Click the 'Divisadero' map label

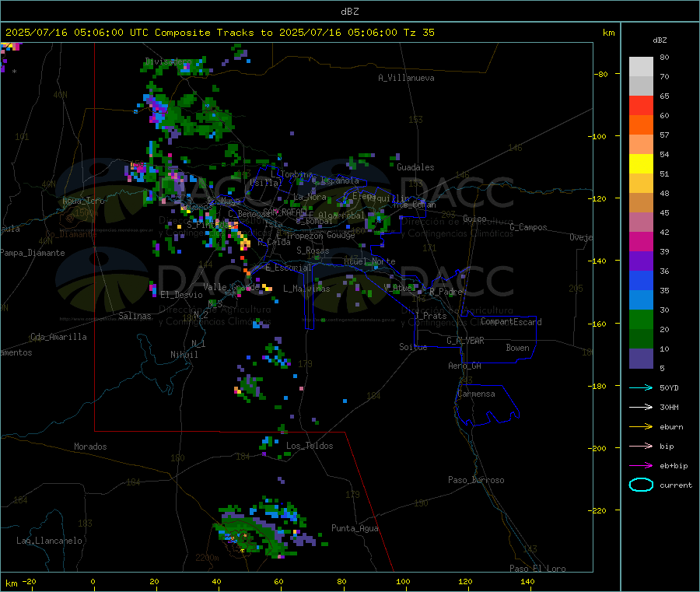click(x=168, y=61)
